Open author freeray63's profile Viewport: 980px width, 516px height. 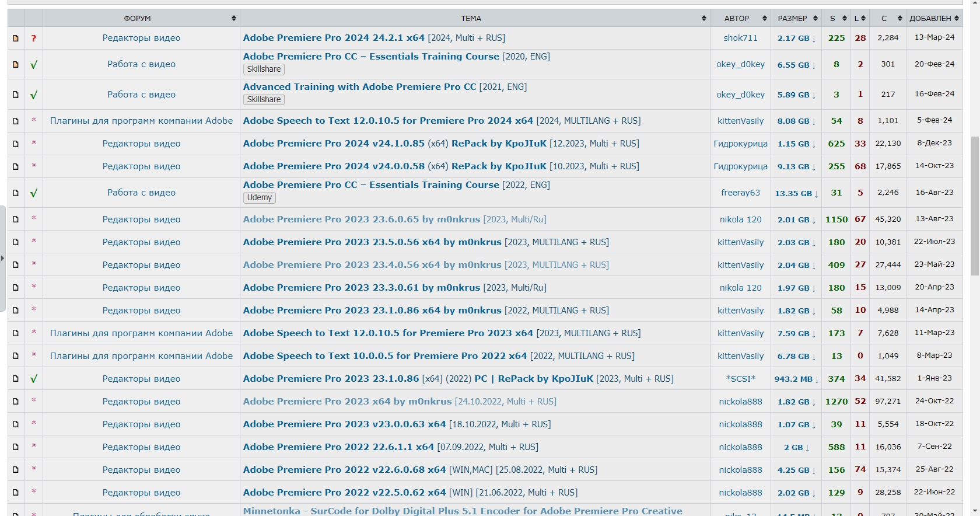pyautogui.click(x=740, y=193)
